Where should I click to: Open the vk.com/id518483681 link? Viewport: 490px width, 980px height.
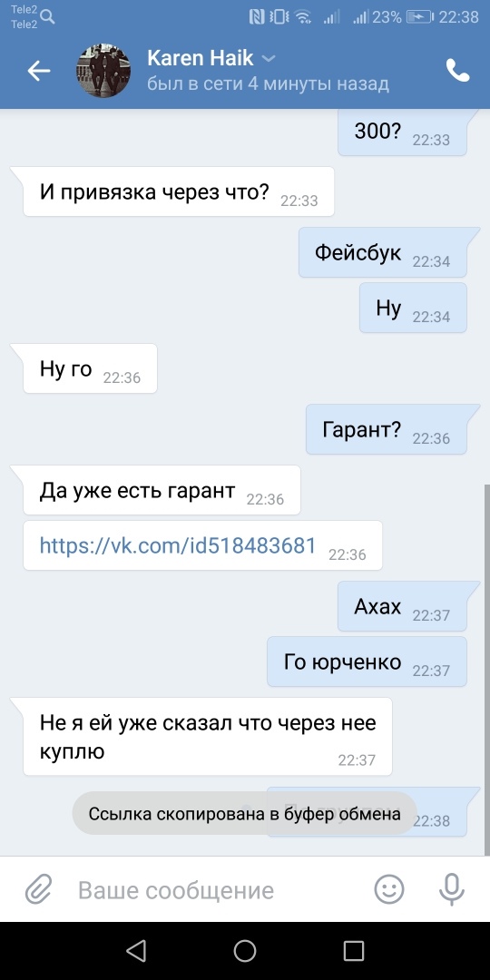coord(178,545)
